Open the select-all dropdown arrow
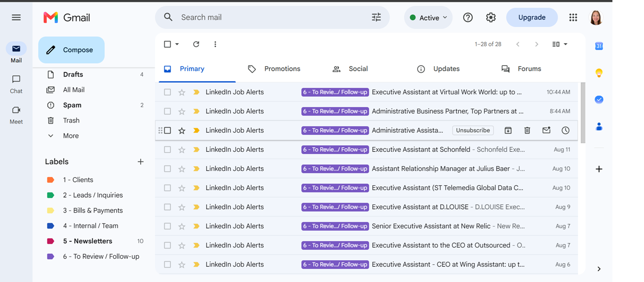This screenshot has height=282, width=644. 177,44
